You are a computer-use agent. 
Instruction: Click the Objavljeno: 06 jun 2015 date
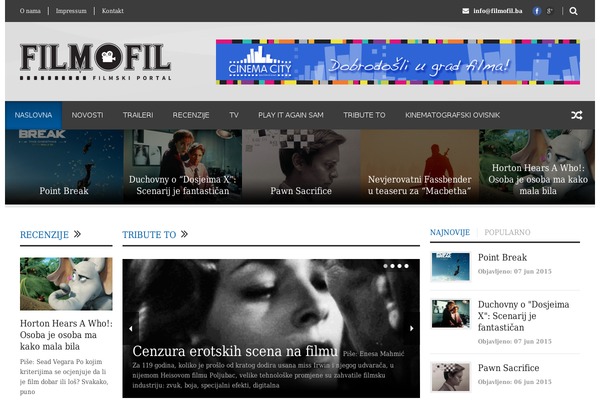pos(515,382)
